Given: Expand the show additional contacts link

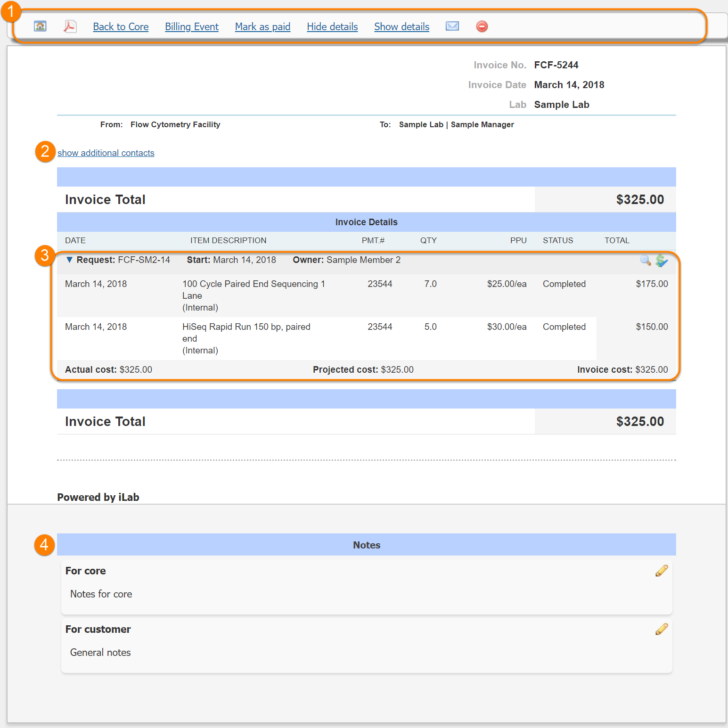Looking at the screenshot, I should click(x=106, y=153).
